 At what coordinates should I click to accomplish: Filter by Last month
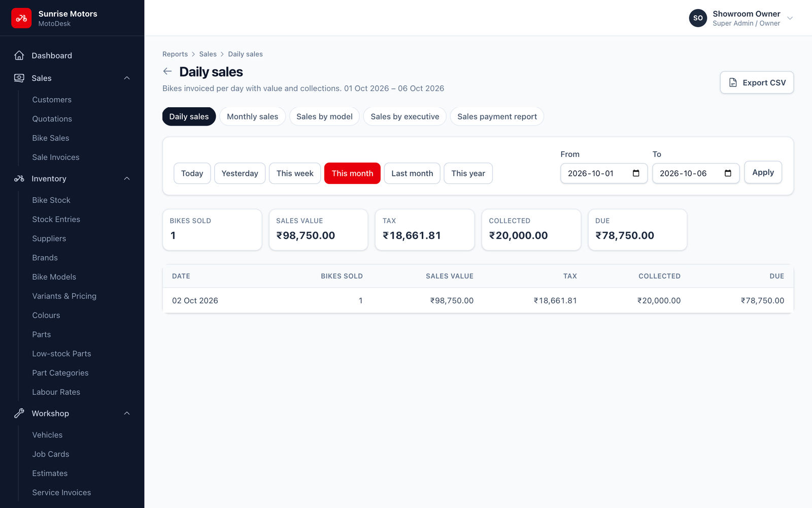tap(412, 173)
